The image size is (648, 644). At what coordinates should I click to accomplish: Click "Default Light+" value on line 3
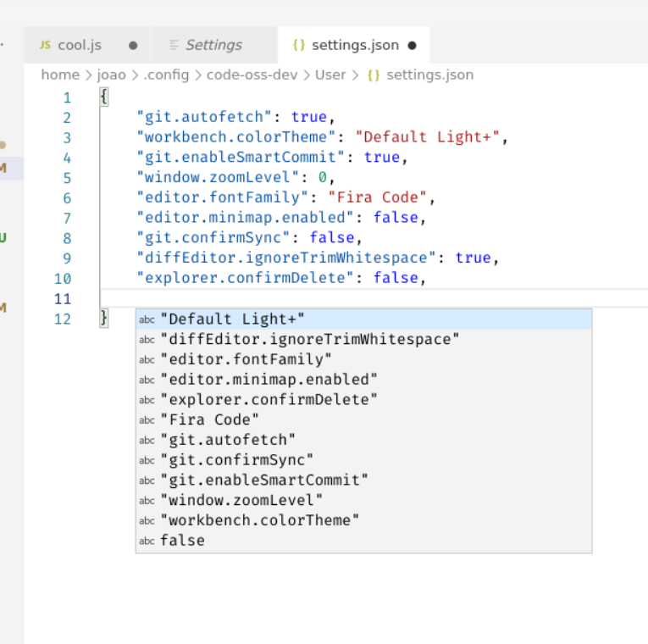[x=427, y=136]
